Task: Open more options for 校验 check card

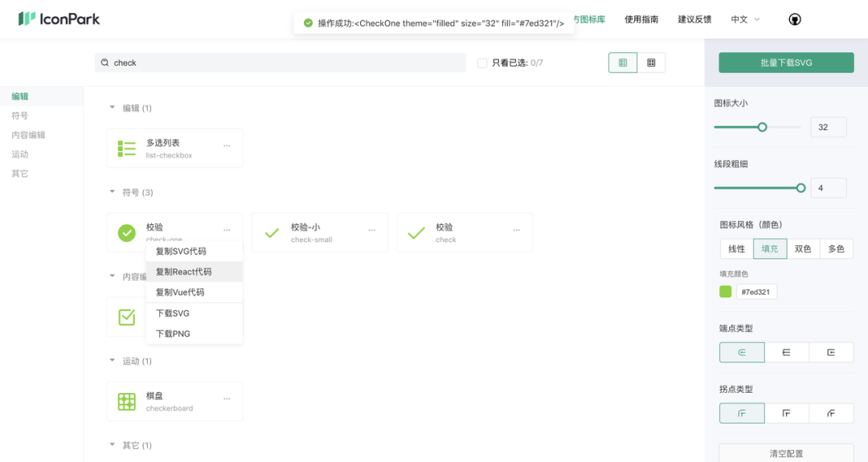Action: pos(517,230)
